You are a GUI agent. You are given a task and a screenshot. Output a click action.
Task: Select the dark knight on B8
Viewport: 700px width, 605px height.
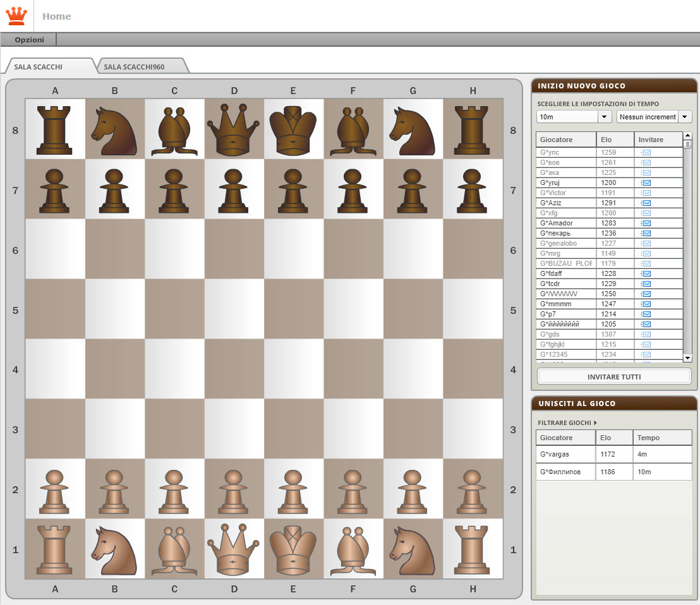(114, 130)
